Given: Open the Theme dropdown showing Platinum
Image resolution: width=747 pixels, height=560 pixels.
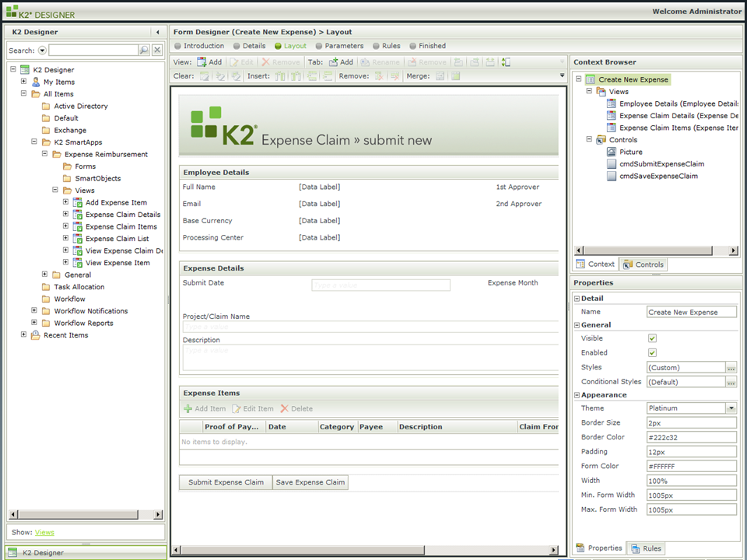Looking at the screenshot, I should pos(731,408).
